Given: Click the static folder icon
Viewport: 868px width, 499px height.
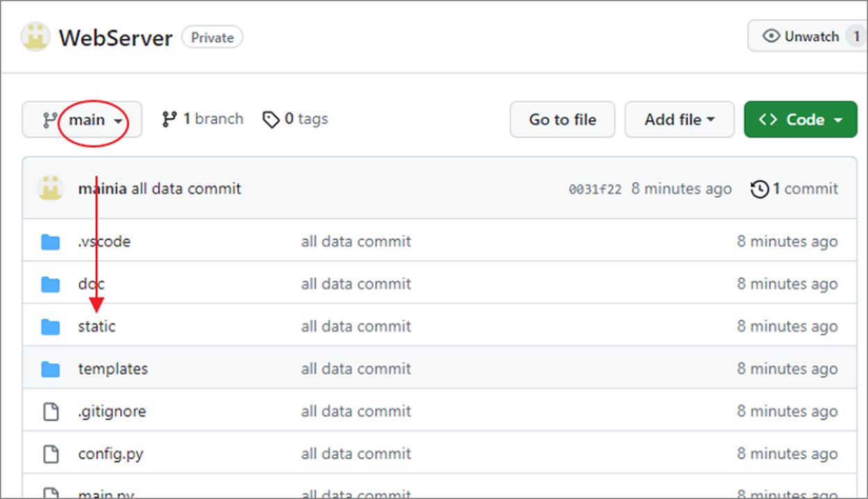Looking at the screenshot, I should tap(50, 326).
